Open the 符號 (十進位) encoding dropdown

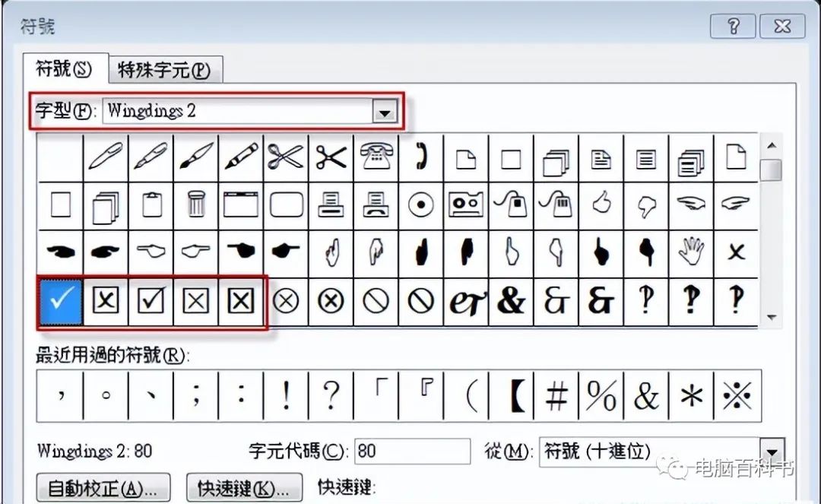pyautogui.click(x=771, y=452)
